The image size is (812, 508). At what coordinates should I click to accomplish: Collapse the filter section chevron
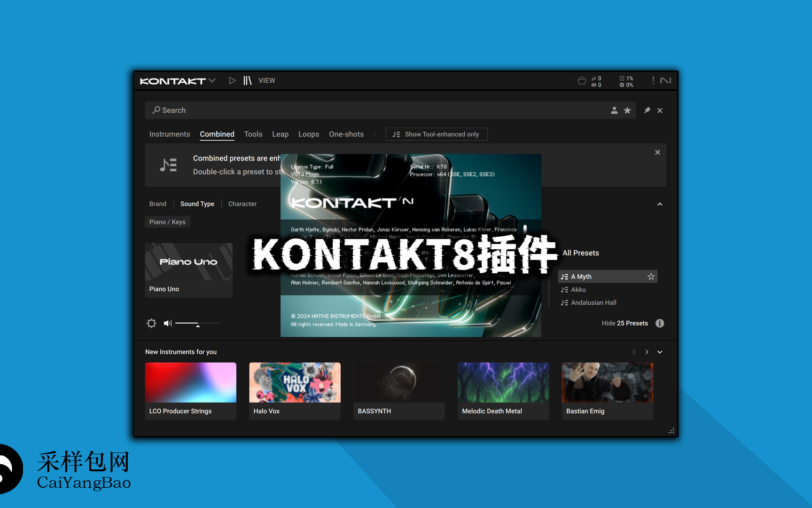[659, 204]
